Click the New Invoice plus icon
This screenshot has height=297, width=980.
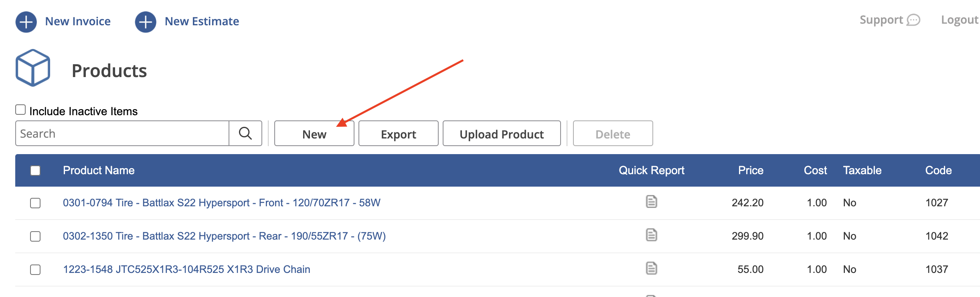[26, 22]
